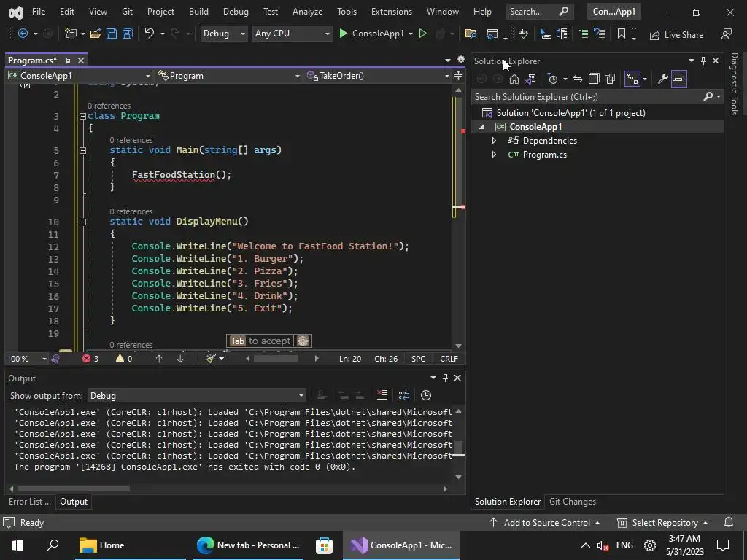Viewport: 747px width, 560px height.
Task: Toggle Preview Selected Items in Solution Explorer
Action: [679, 79]
